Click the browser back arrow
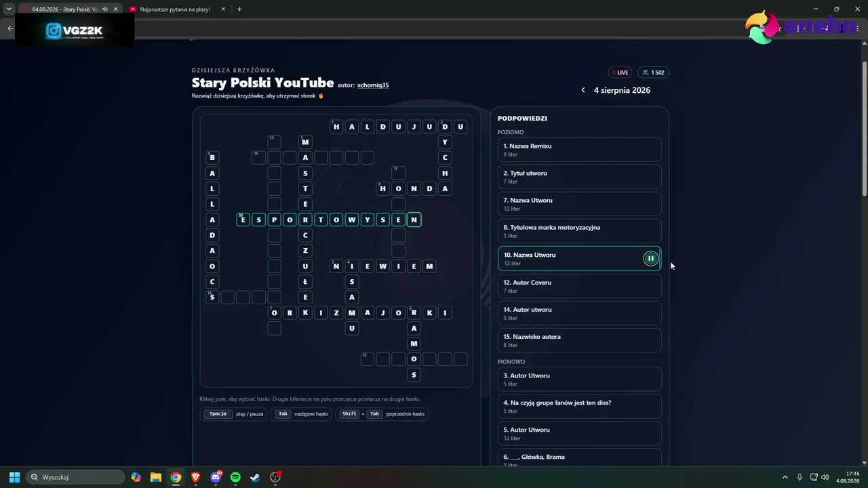This screenshot has width=868, height=488. 10,28
